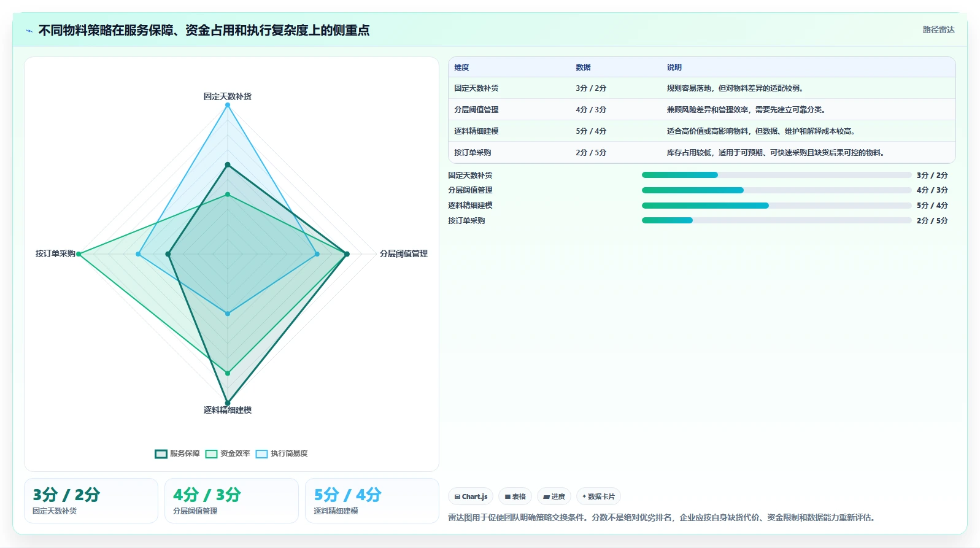
Task: Click the top blue point near 固定天数补货
Action: point(228,105)
